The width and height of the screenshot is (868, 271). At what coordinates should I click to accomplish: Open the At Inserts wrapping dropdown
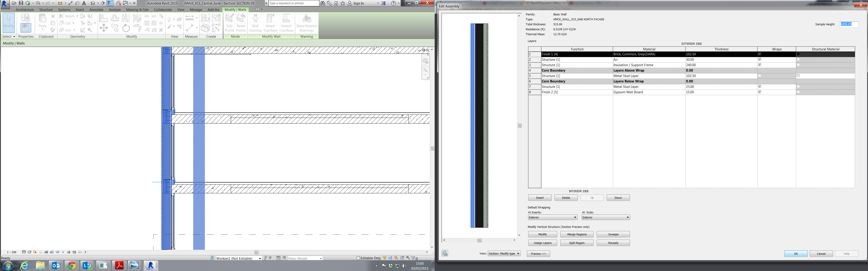552,217
